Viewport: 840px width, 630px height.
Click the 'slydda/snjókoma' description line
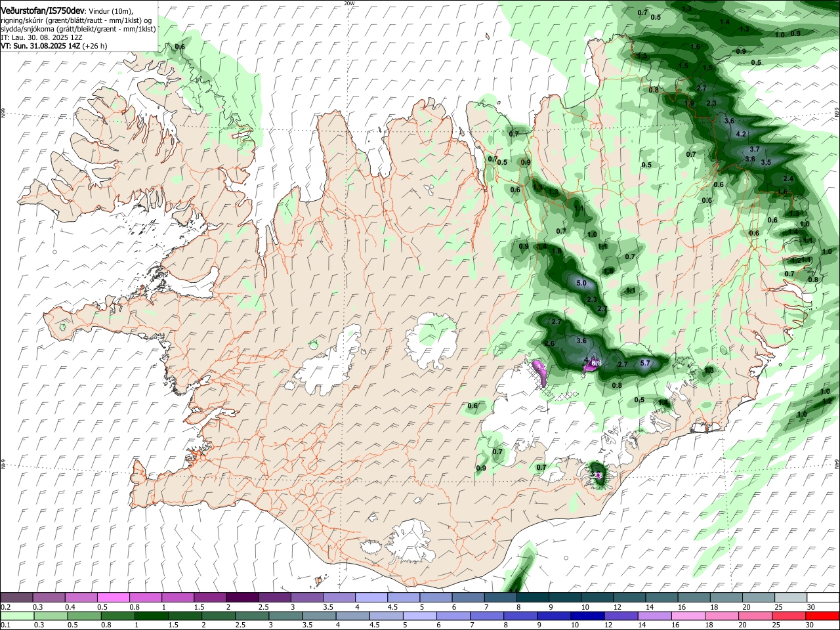tap(78, 30)
